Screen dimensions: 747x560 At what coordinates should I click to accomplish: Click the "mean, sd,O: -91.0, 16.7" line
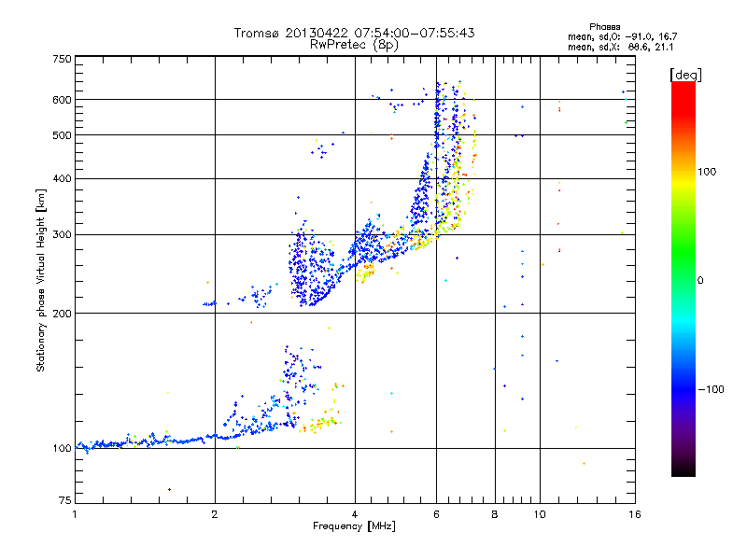tap(622, 36)
